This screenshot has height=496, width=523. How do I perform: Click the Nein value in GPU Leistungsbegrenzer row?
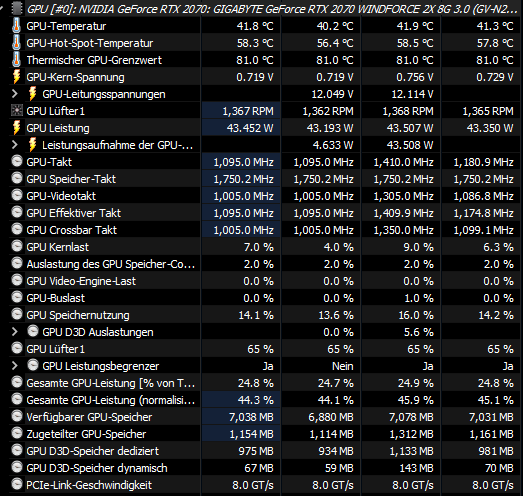tap(343, 366)
